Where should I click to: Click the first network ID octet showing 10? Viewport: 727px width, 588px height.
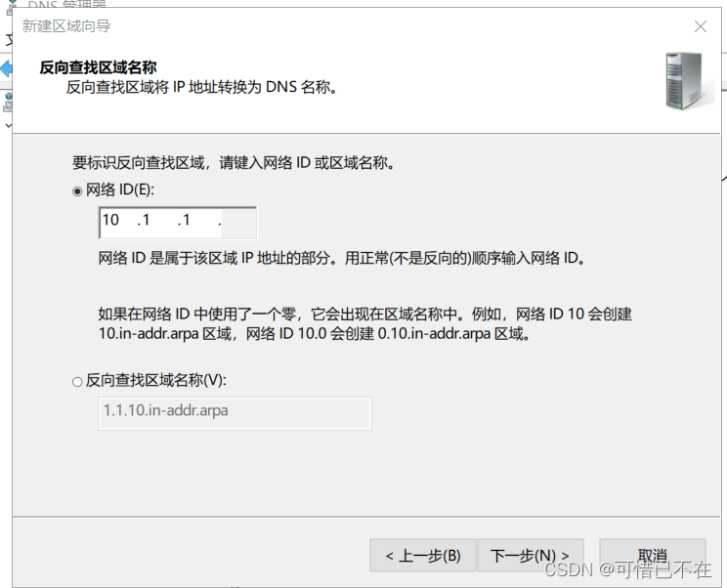pyautogui.click(x=117, y=221)
